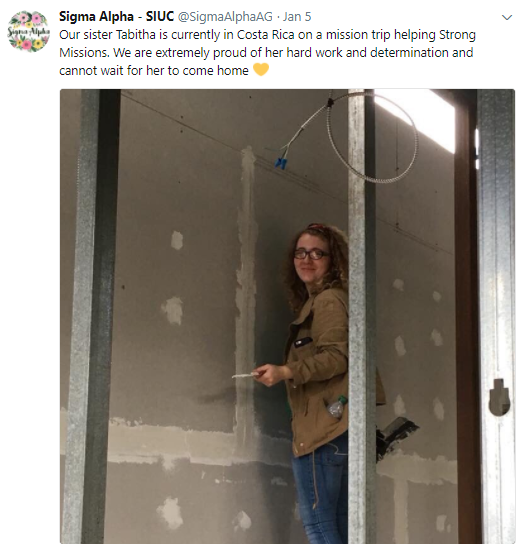Click the coiled metal conduit loop

pyautogui.click(x=372, y=137)
